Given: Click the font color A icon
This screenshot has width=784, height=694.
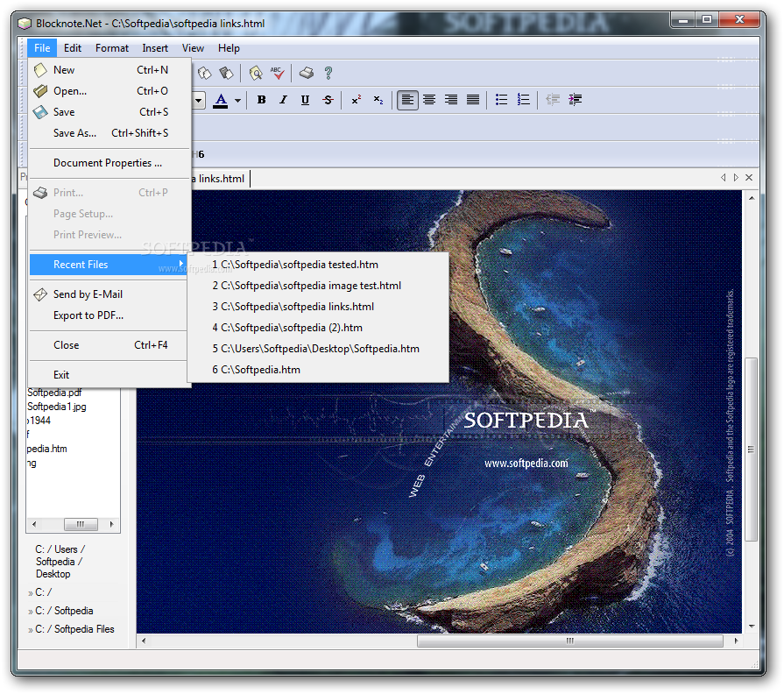Looking at the screenshot, I should pos(221,101).
